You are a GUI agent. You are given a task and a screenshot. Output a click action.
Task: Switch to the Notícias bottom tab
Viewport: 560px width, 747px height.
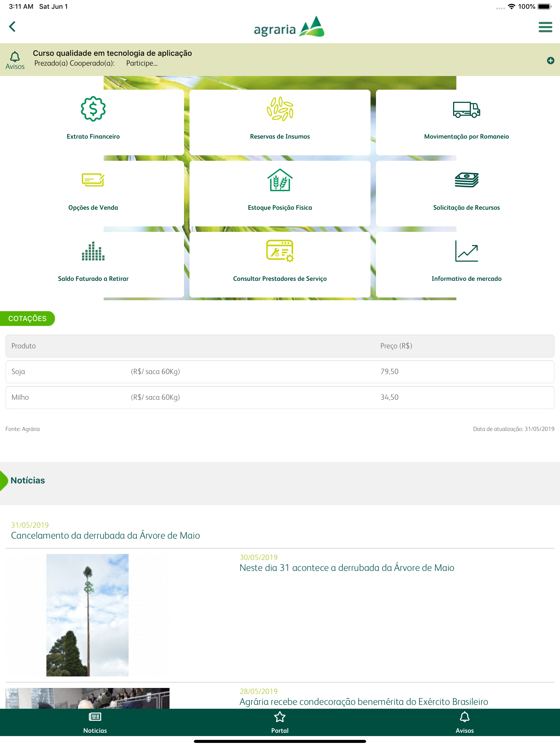pyautogui.click(x=95, y=723)
